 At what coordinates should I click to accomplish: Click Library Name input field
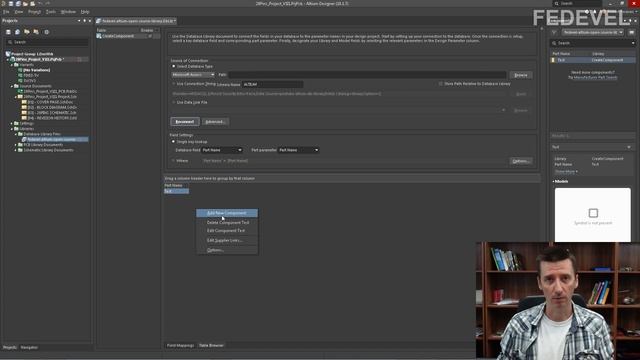tap(273, 84)
